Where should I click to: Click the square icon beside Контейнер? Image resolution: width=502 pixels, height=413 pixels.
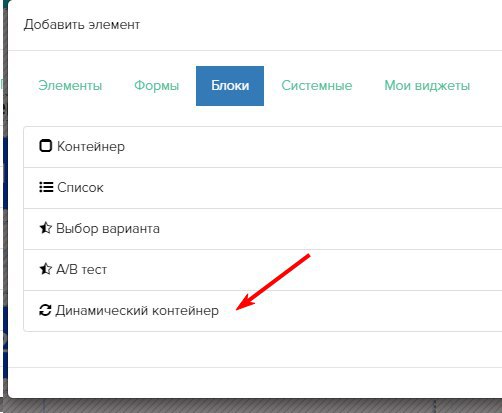point(46,146)
